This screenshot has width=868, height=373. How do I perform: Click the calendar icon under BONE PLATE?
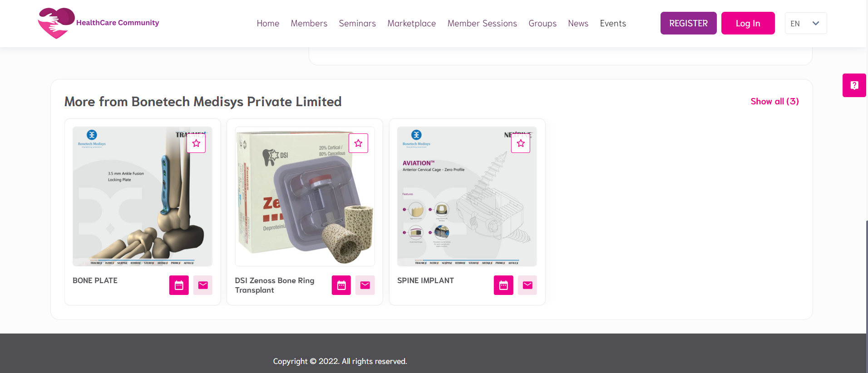179,285
